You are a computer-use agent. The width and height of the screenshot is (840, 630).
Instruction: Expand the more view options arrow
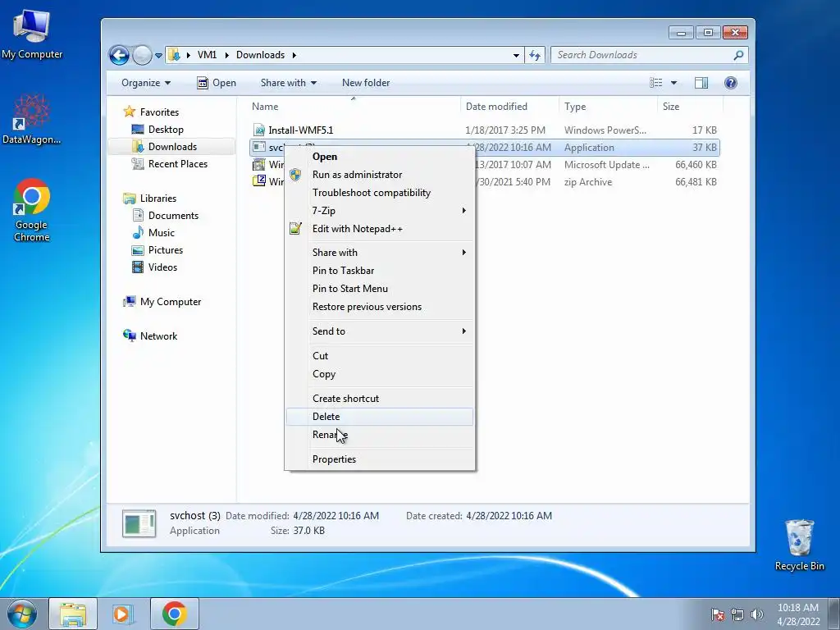(674, 83)
